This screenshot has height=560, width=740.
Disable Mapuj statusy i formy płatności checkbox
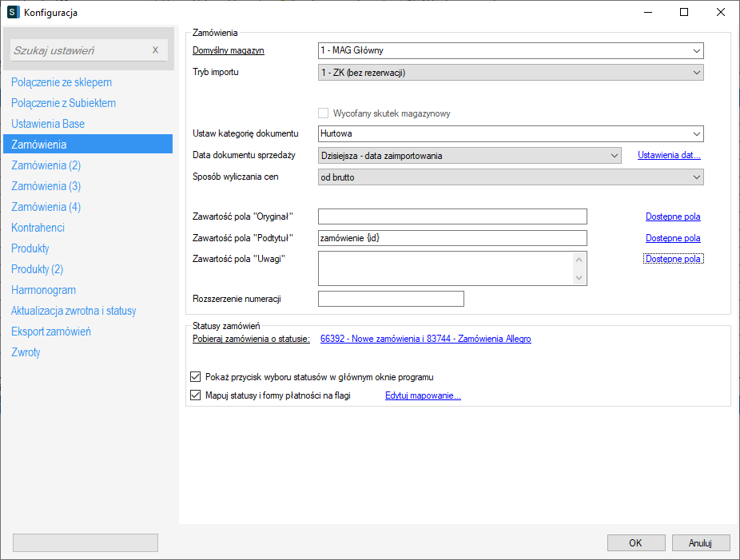(x=196, y=395)
